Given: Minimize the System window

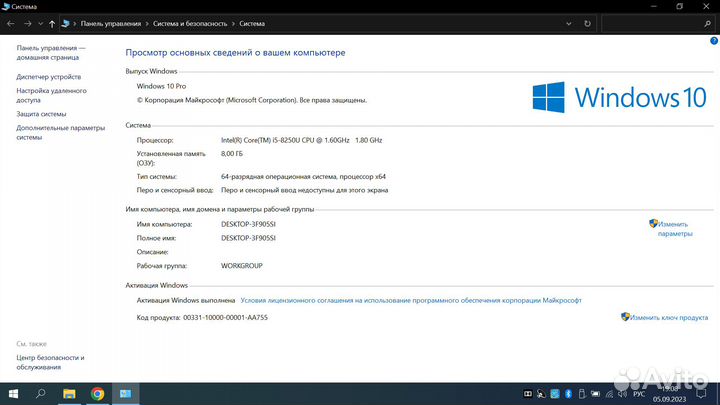Looking at the screenshot, I should [653, 6].
